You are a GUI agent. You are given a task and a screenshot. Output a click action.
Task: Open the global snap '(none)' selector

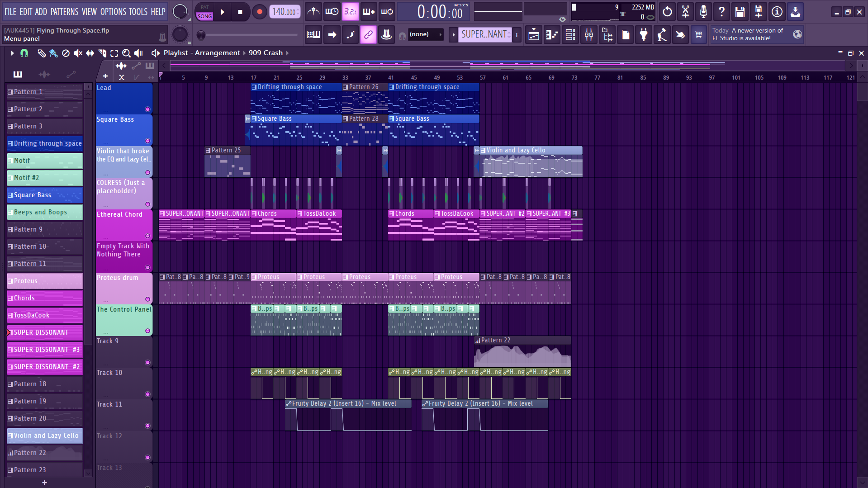pyautogui.click(x=425, y=34)
